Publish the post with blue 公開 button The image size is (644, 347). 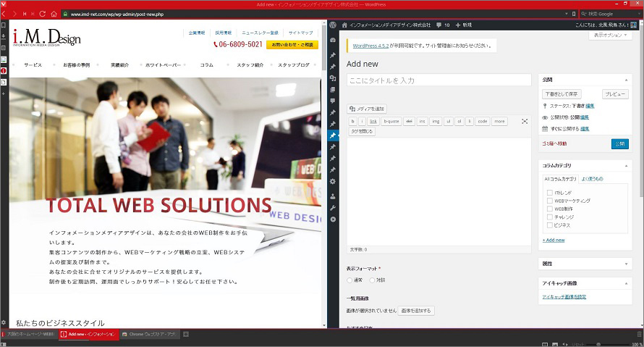(620, 144)
